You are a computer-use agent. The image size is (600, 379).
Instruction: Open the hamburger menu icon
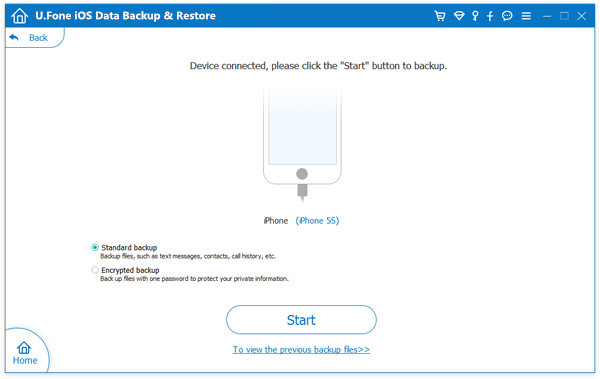[526, 16]
